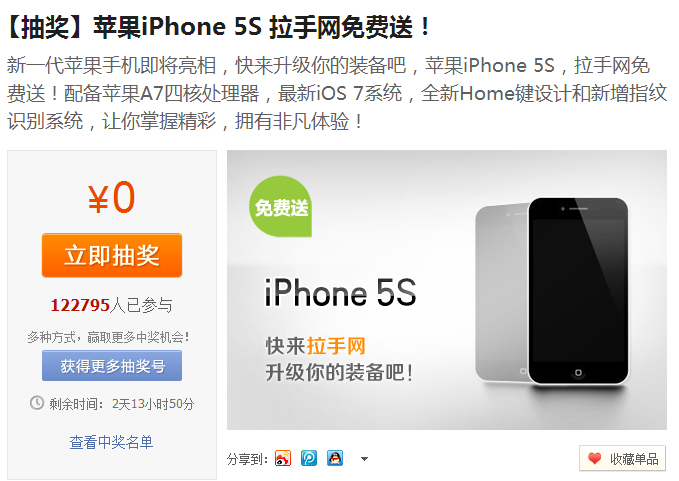679x481 pixels.
Task: Click the red heart favorite icon
Action: coord(595,458)
